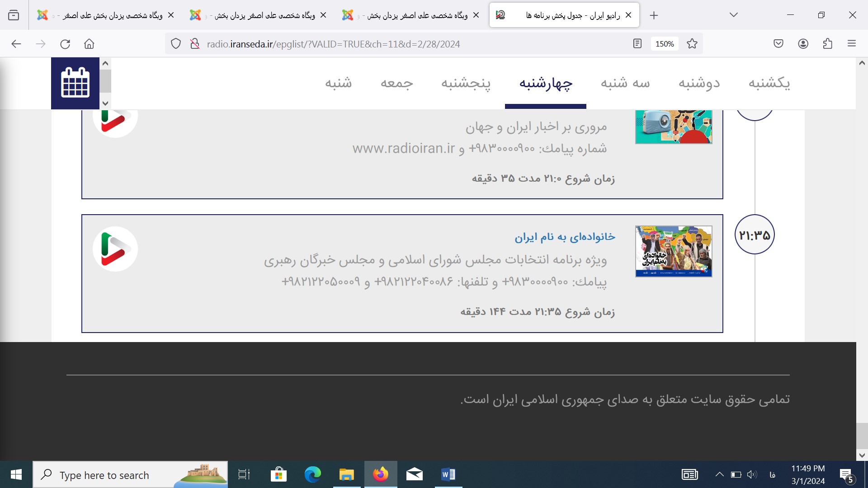
Task: Select the پنجشنبه day tab
Action: click(466, 83)
